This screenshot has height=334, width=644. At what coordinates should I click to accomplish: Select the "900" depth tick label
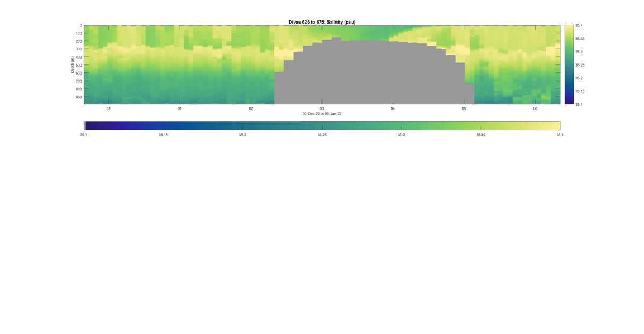click(79, 97)
